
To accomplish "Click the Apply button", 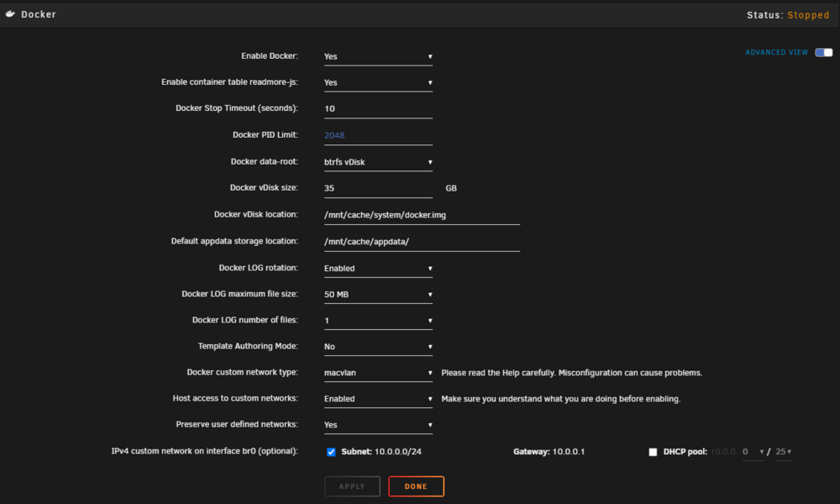I will click(352, 486).
